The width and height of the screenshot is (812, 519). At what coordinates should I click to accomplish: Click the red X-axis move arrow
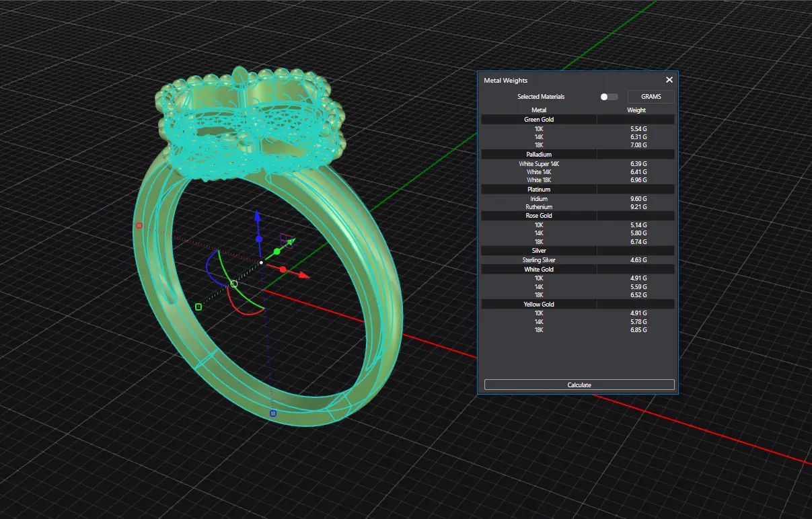[303, 275]
